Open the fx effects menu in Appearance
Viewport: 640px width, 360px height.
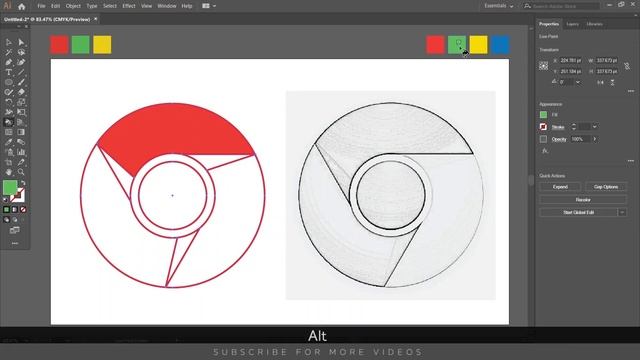tap(544, 151)
